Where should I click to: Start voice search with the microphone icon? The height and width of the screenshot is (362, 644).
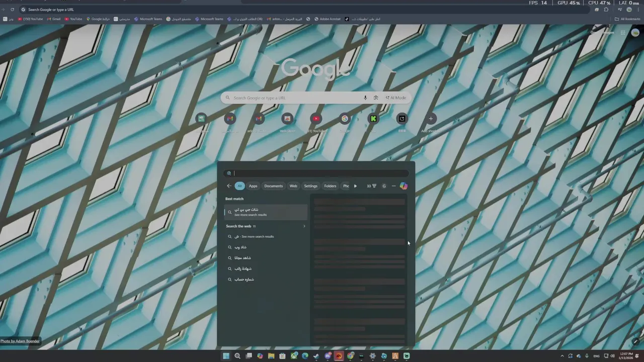click(x=365, y=98)
